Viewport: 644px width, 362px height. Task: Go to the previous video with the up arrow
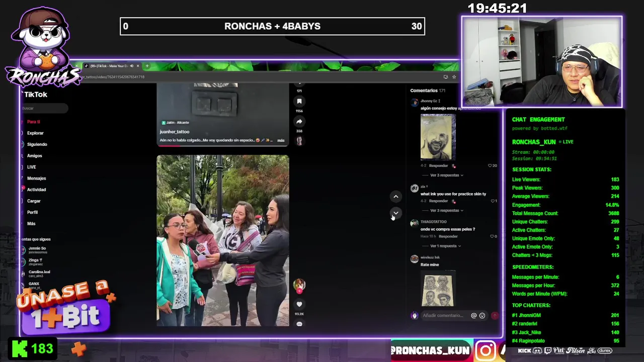coord(396,197)
